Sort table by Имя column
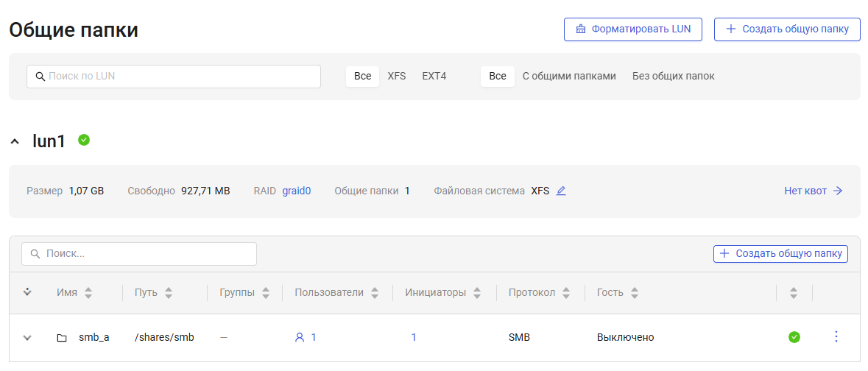Viewport: 868px width, 371px height. 88,293
